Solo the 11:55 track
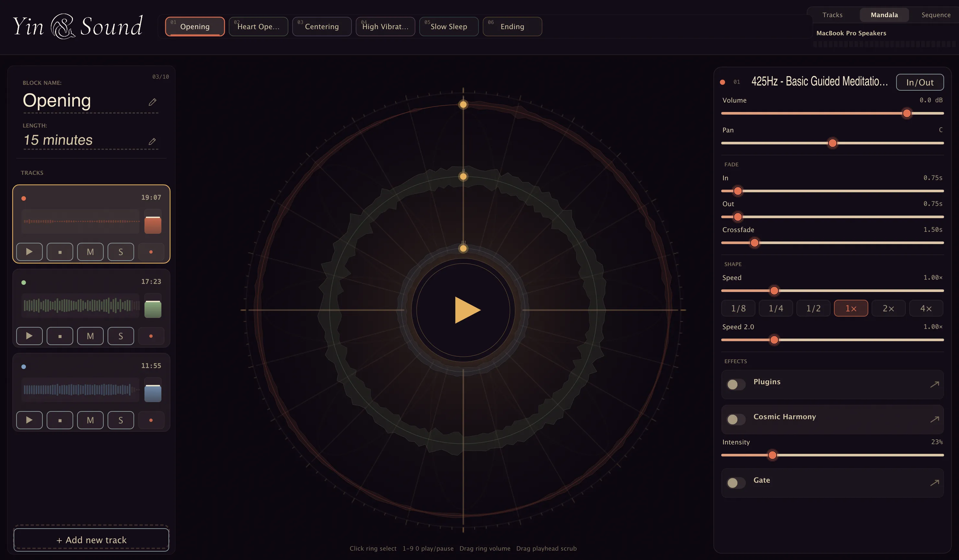 [121, 420]
